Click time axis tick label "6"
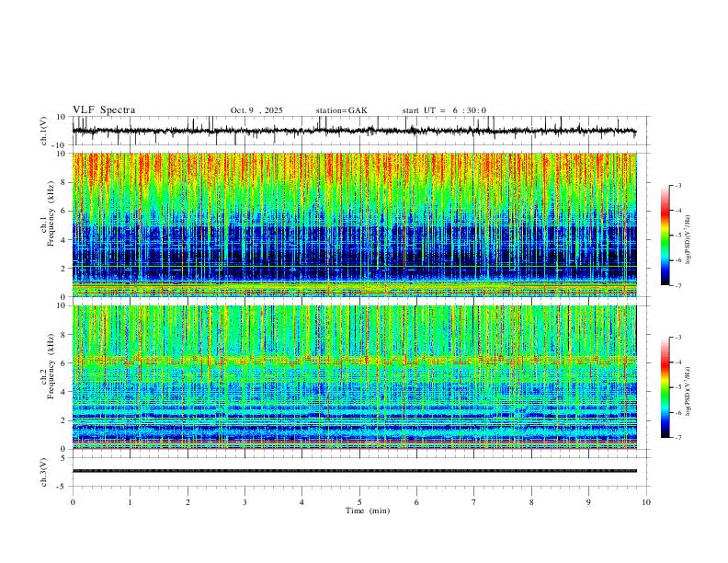The height and width of the screenshot is (563, 728). tap(417, 502)
